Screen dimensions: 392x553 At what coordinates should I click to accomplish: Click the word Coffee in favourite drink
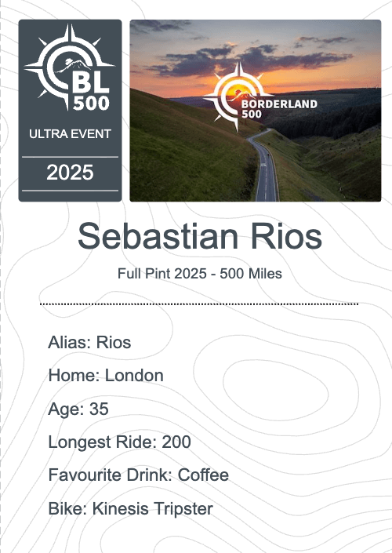(x=203, y=475)
